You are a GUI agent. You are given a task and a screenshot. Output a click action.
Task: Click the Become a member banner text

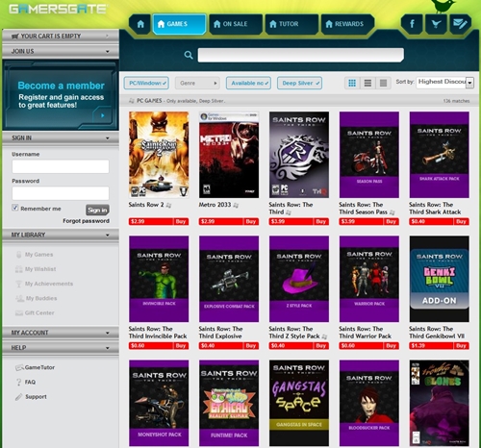tap(61, 86)
